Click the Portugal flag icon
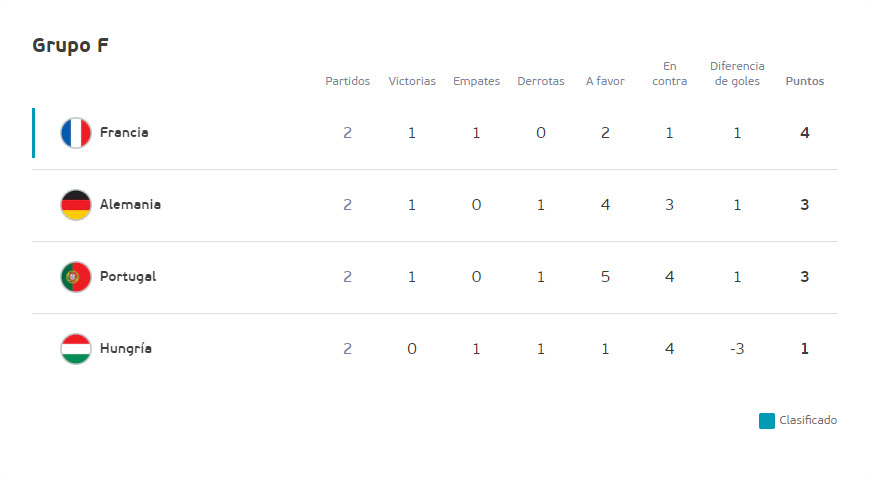The width and height of the screenshot is (869, 477). point(76,277)
